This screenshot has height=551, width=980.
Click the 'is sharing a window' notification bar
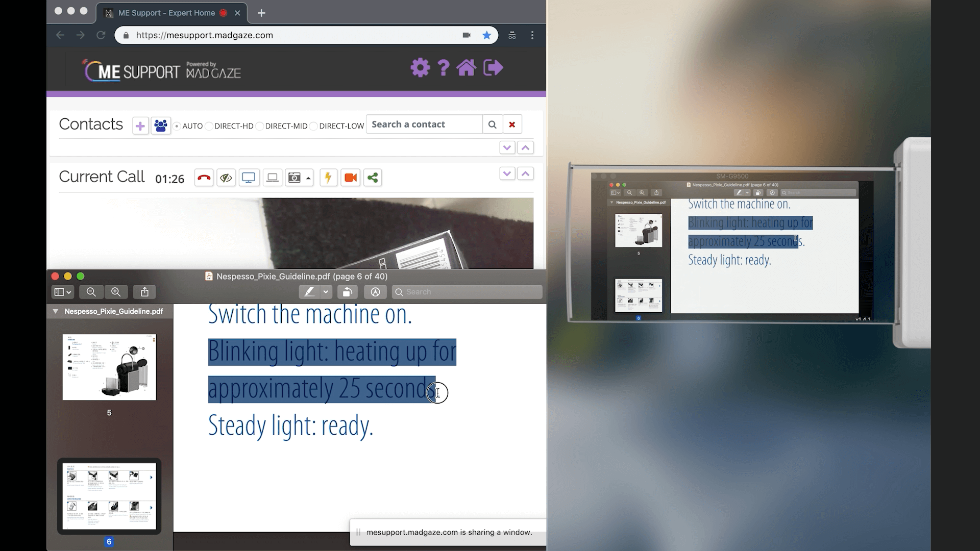tap(448, 532)
